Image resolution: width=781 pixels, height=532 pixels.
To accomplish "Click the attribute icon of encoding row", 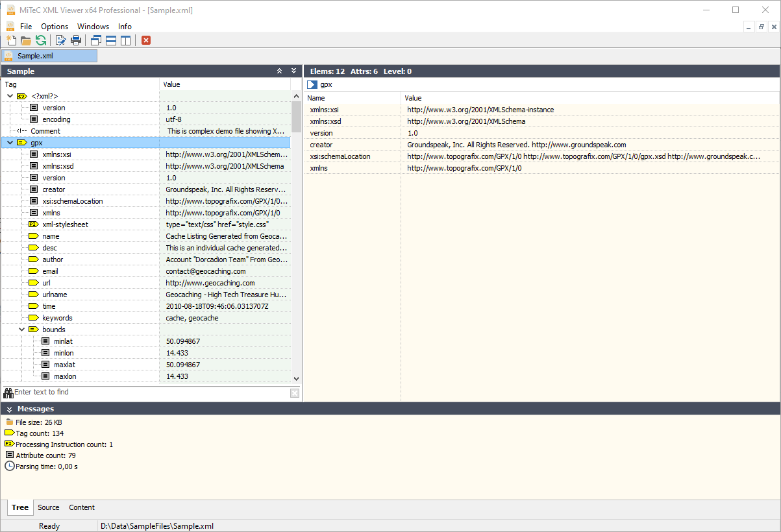I will [33, 119].
